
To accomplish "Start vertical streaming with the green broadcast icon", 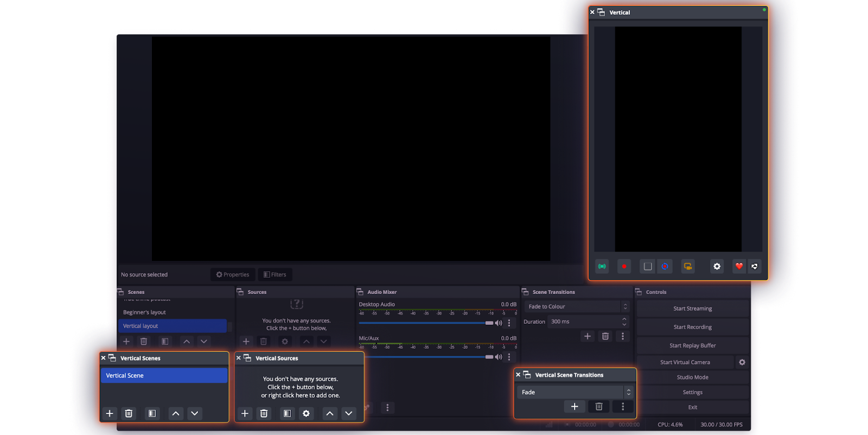I will pyautogui.click(x=602, y=266).
